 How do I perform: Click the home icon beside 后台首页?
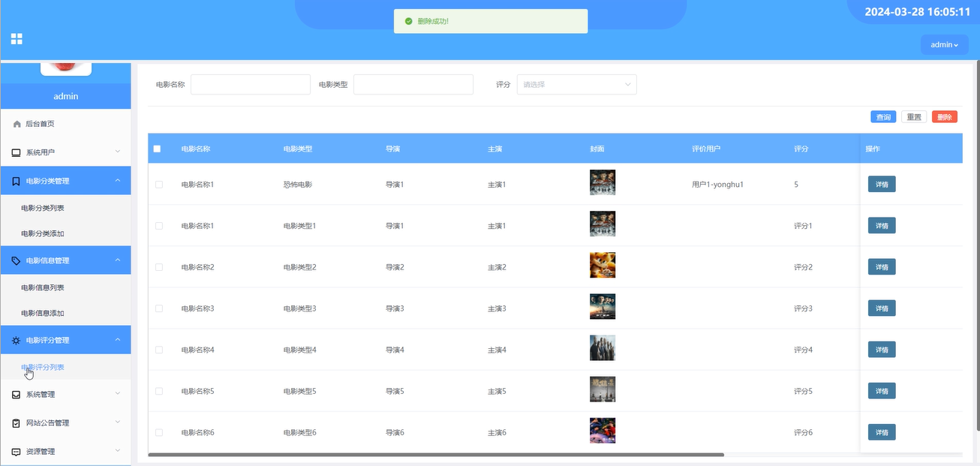click(17, 124)
